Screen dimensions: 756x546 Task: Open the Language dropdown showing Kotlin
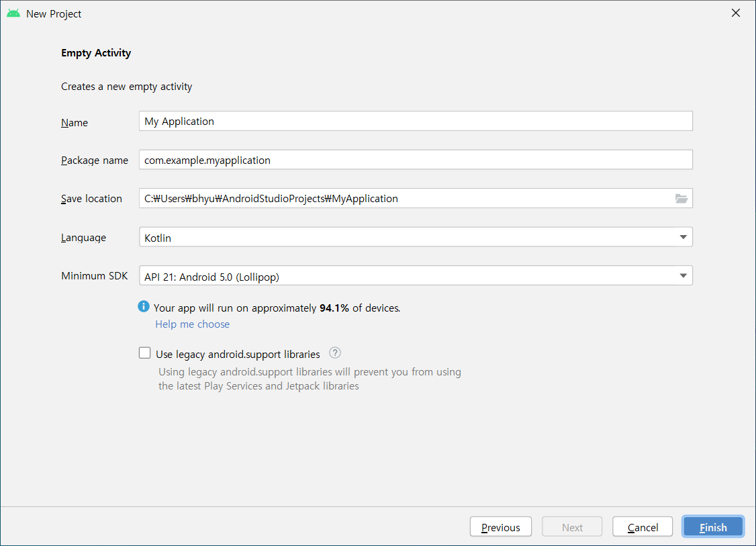416,237
